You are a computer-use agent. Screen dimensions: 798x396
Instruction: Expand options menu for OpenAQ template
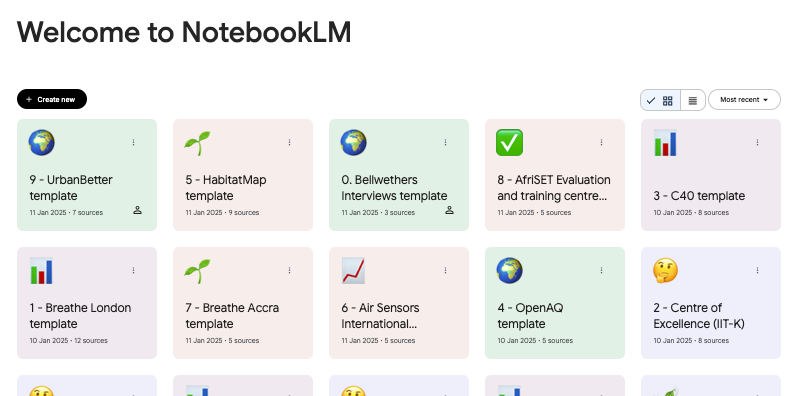[x=601, y=271]
